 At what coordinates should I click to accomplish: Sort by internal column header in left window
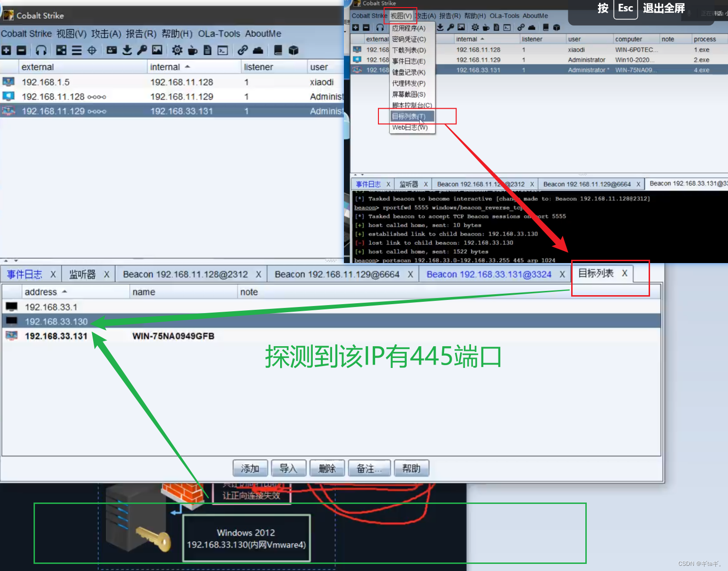click(194, 67)
